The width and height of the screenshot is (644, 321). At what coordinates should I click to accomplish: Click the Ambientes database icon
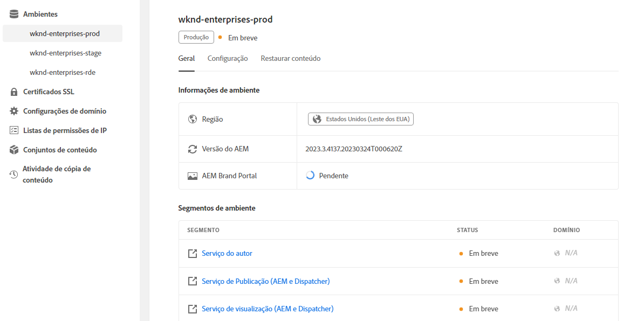14,14
